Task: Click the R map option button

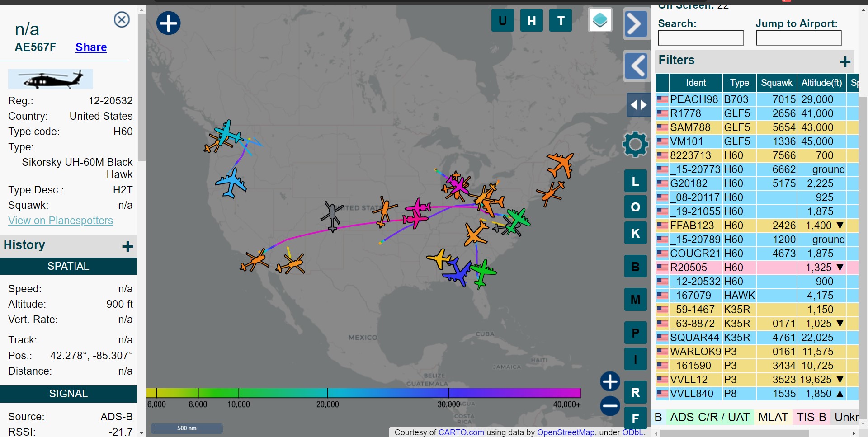Action: [x=635, y=392]
